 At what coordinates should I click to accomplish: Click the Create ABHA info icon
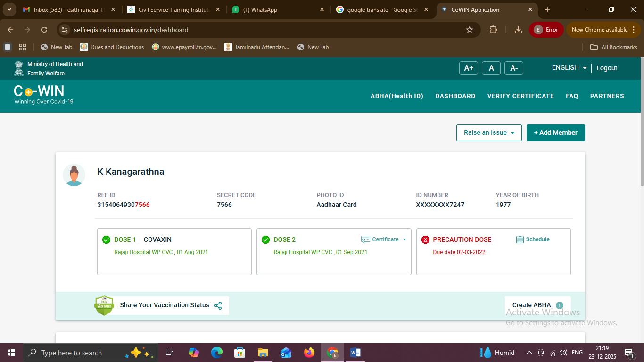point(559,305)
